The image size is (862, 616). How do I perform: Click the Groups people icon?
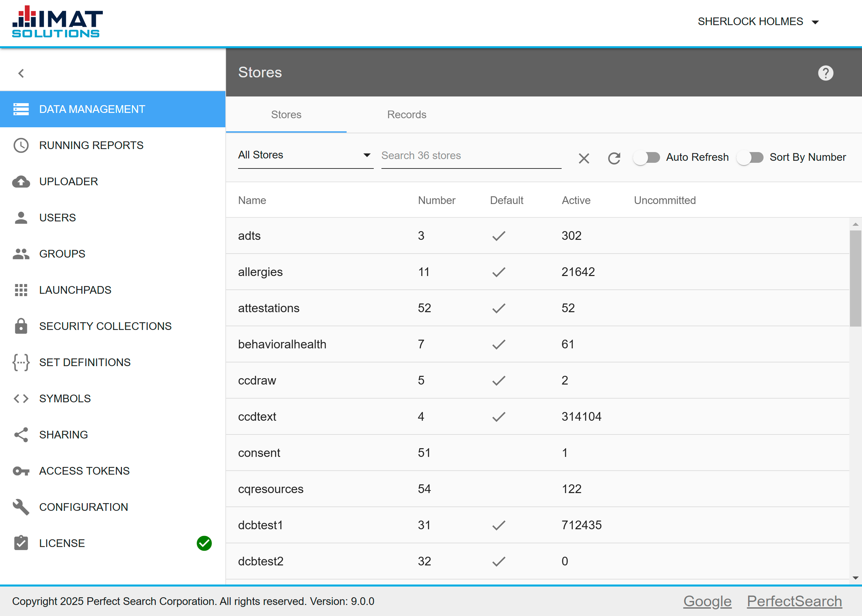tap(20, 253)
